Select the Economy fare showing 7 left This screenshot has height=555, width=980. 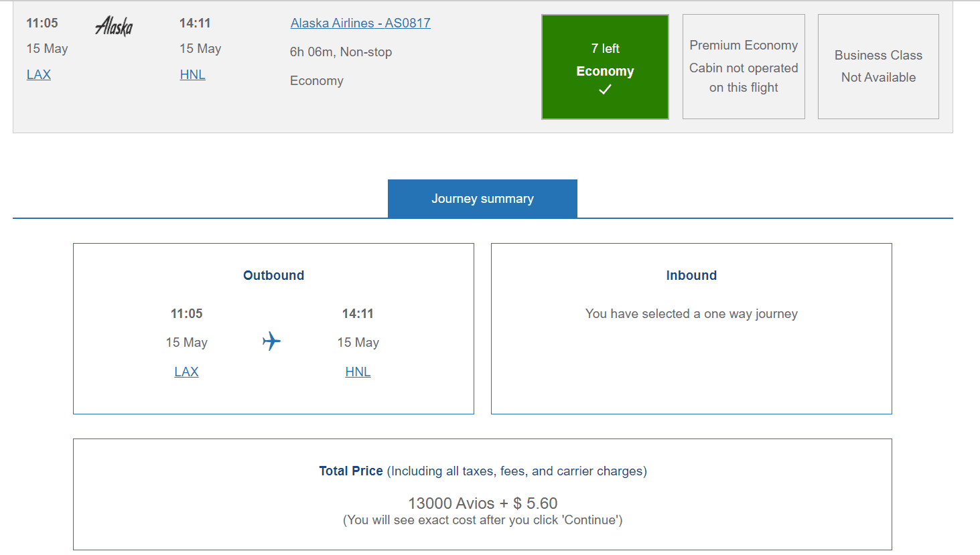coord(605,67)
